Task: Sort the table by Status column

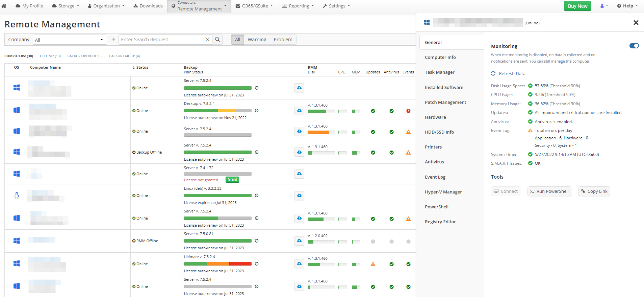Action: [140, 67]
